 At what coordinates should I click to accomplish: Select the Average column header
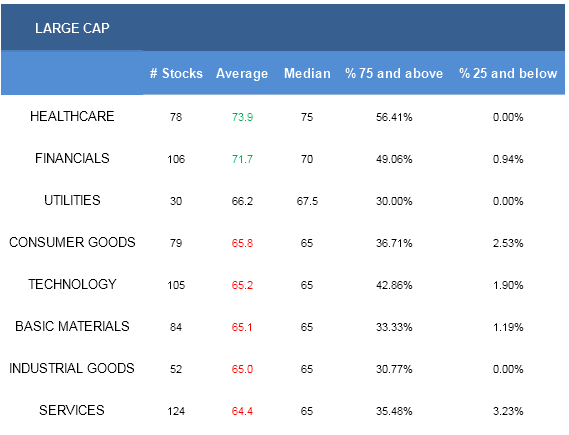[x=242, y=74]
